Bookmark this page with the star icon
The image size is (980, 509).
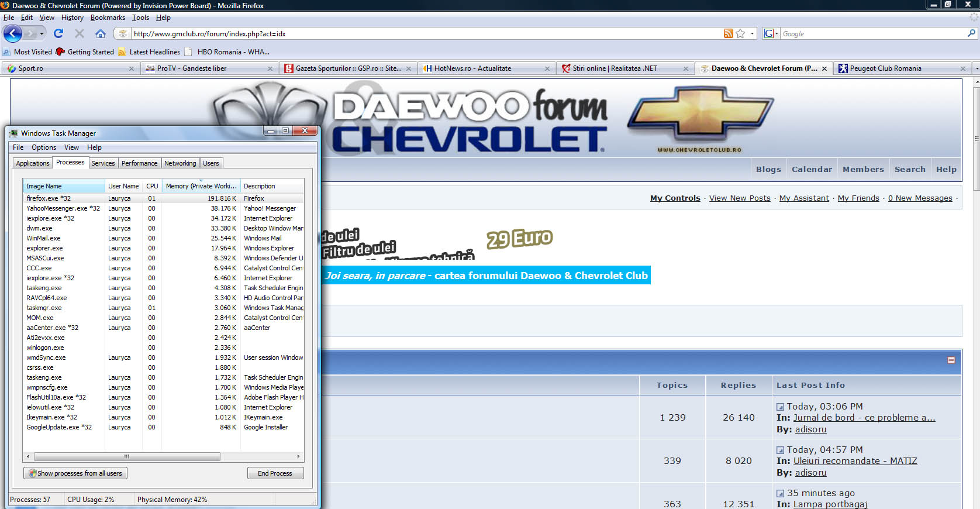coord(740,33)
